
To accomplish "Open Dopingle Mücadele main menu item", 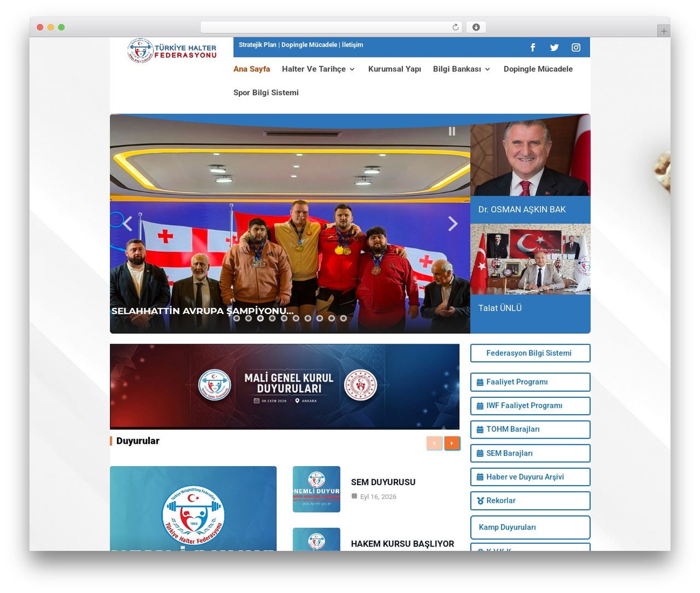I will (x=538, y=69).
